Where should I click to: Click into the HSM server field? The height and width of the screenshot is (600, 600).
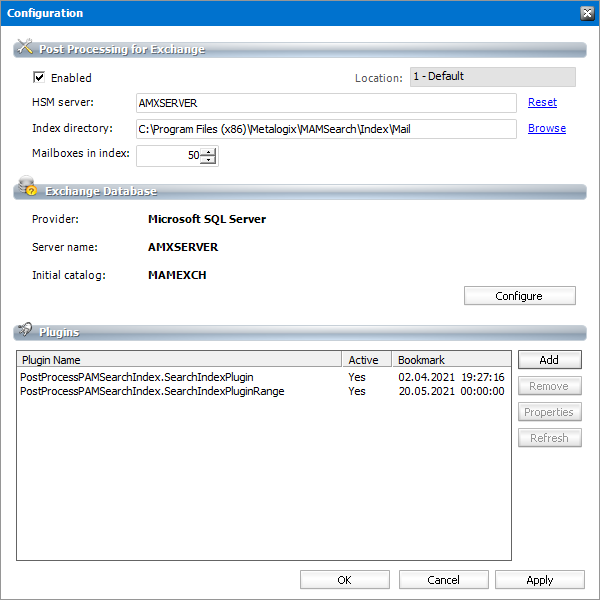(x=326, y=103)
